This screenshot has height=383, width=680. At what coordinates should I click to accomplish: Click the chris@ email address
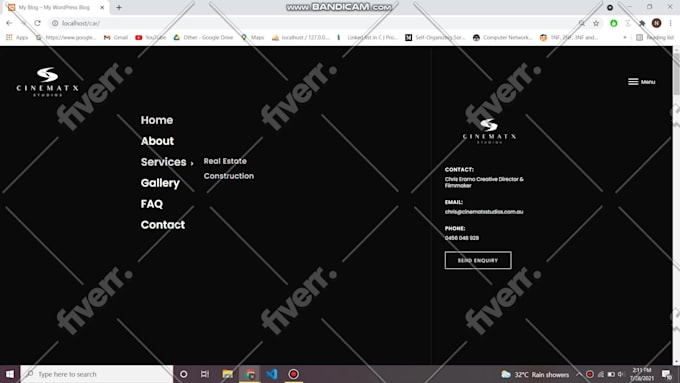(484, 212)
